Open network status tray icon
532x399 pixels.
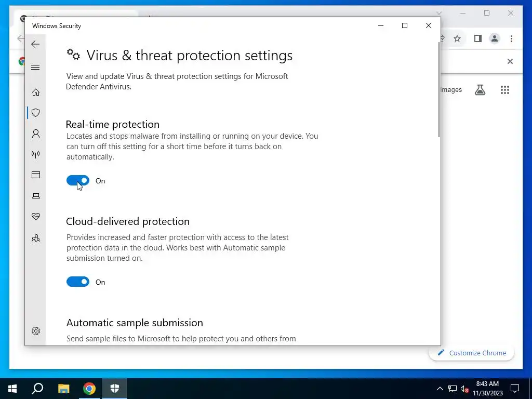pos(453,389)
